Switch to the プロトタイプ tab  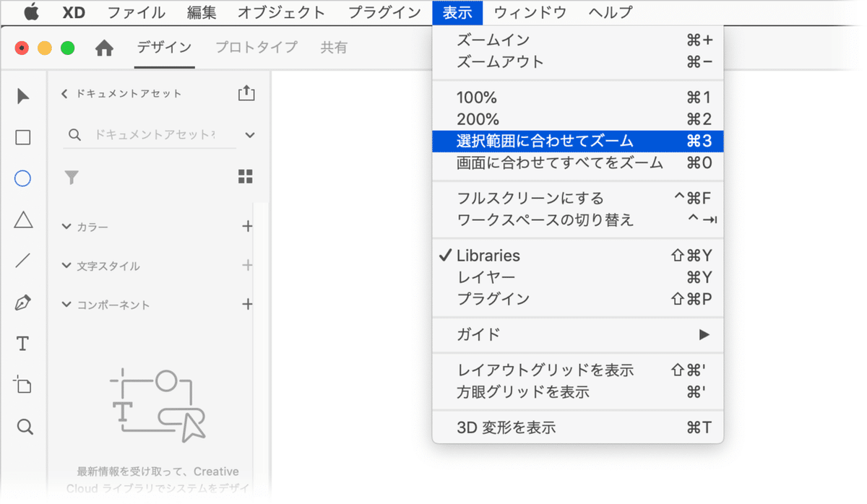pos(256,48)
